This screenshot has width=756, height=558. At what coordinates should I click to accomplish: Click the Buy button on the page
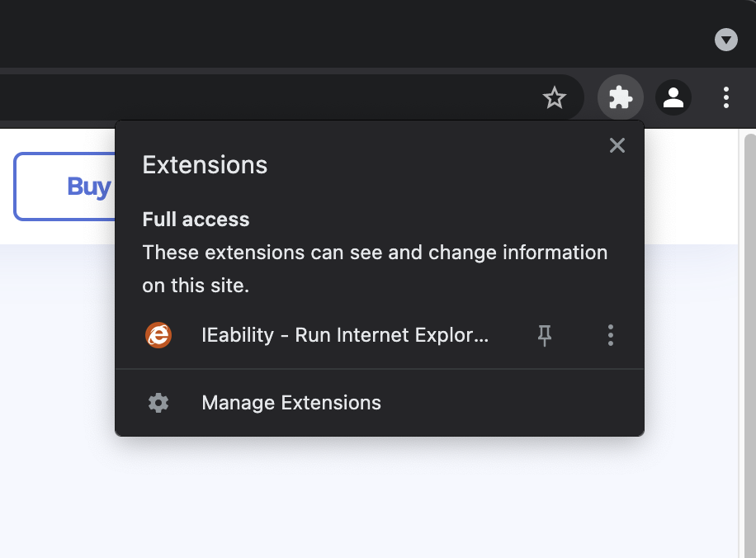point(65,187)
